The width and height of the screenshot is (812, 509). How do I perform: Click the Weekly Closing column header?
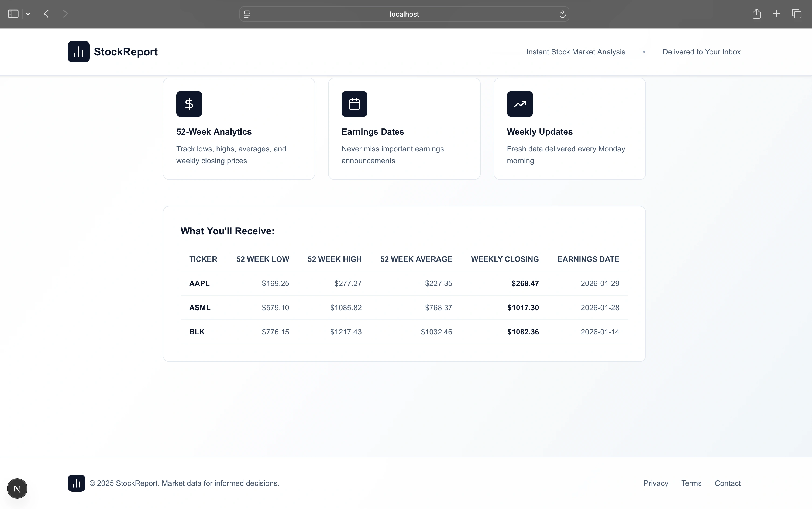coord(504,259)
